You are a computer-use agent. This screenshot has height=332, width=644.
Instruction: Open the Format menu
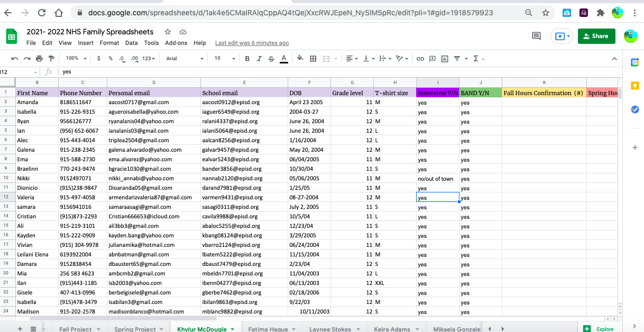click(x=109, y=43)
